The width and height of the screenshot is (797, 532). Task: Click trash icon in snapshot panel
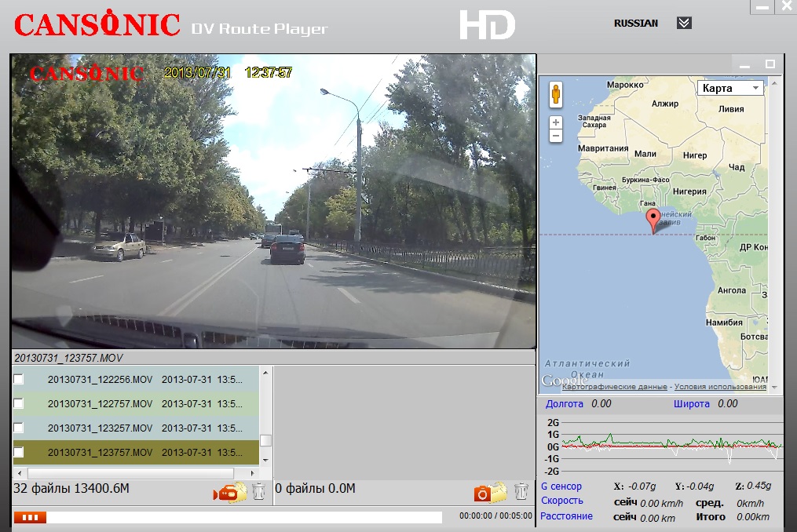click(x=521, y=492)
